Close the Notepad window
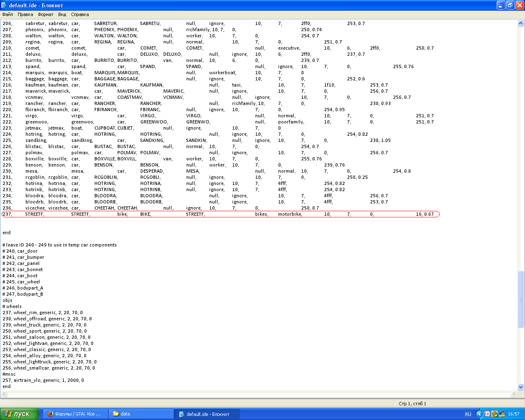 [x=519, y=5]
